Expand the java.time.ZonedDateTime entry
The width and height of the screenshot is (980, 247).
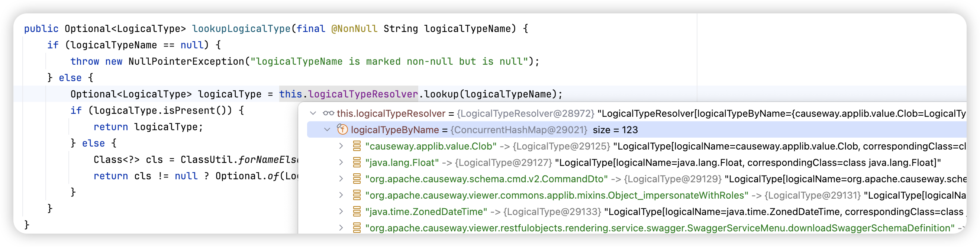[341, 212]
